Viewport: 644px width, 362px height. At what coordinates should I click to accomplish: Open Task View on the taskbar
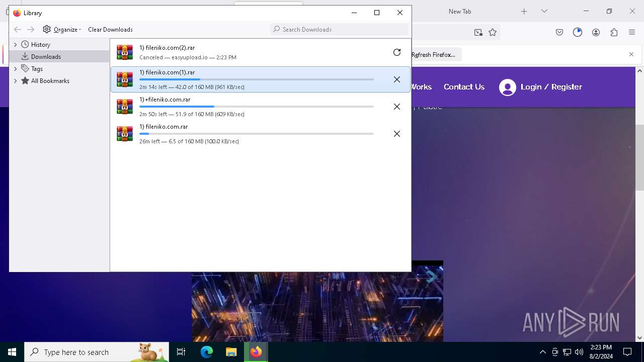pos(181,352)
